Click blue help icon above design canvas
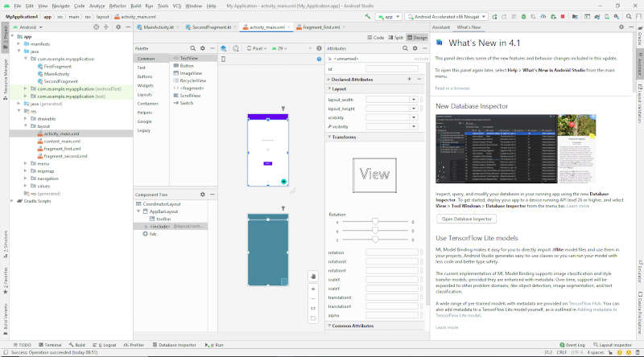This screenshot has height=357, width=644. tap(319, 59)
